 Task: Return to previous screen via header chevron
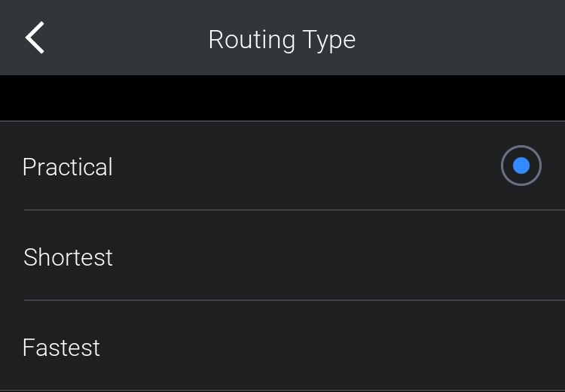pos(35,38)
